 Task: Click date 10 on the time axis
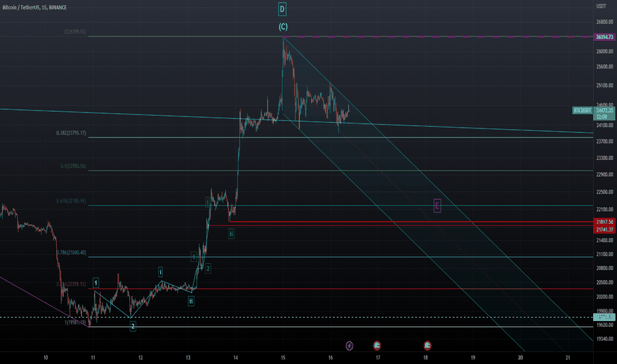[x=46, y=357]
